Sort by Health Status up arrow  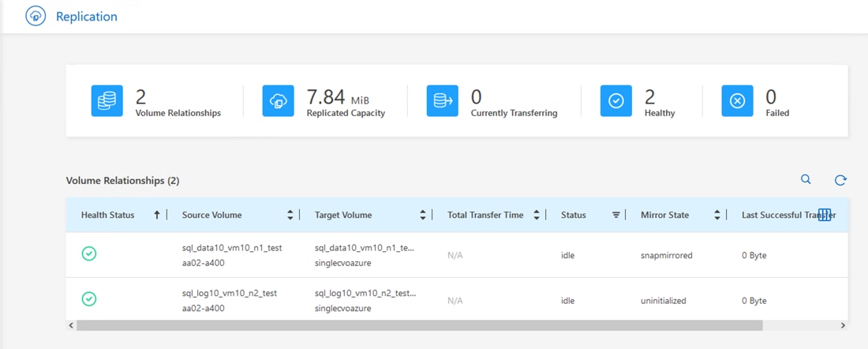(x=157, y=215)
